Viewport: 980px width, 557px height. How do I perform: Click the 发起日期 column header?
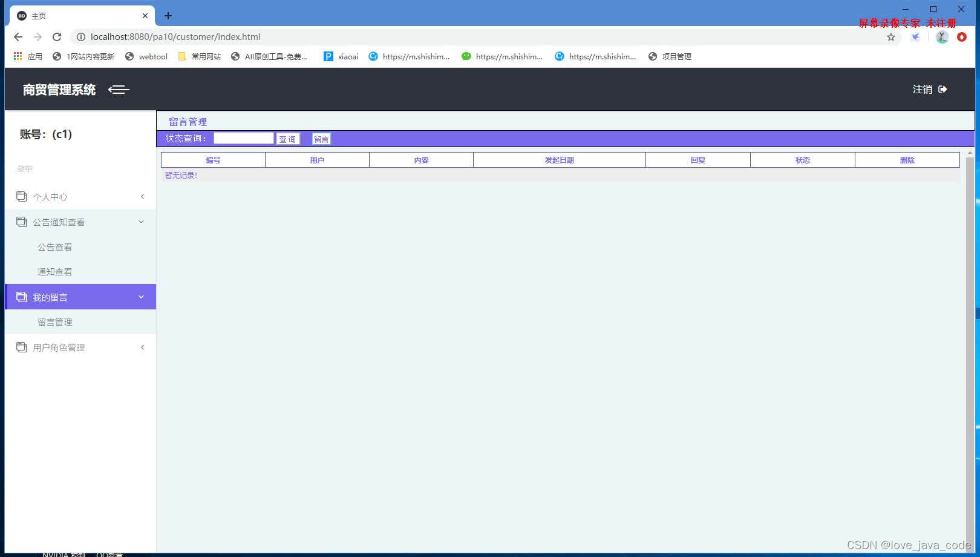(560, 160)
